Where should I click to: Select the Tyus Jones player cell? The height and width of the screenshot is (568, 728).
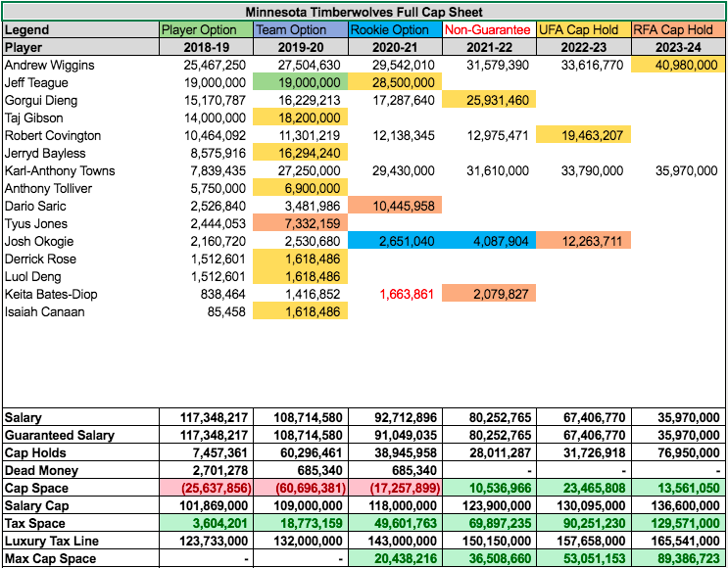(x=80, y=223)
